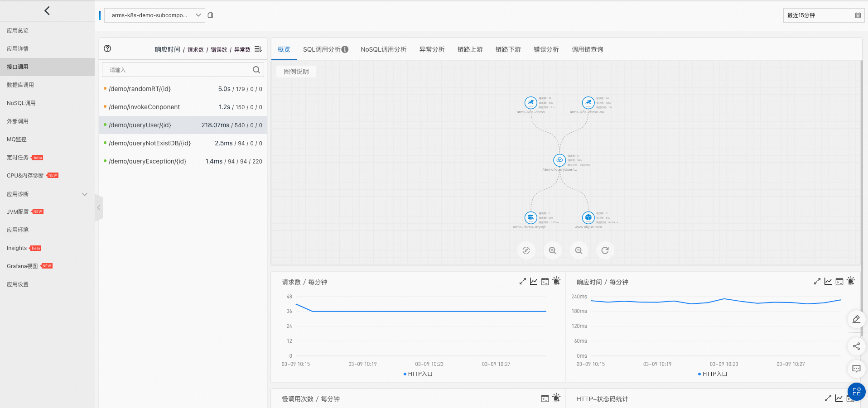Click the help question-mark icon in the interface list
Image resolution: width=868 pixels, height=408 pixels.
[107, 49]
